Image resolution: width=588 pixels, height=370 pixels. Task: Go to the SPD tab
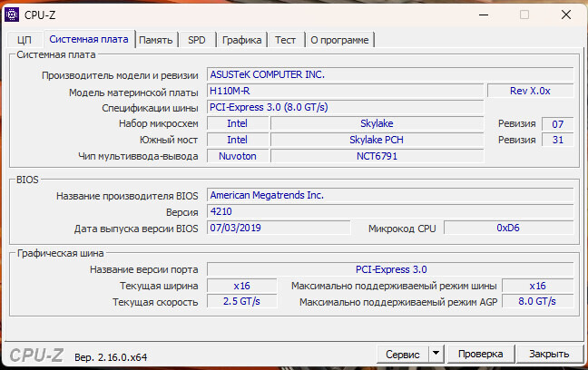point(196,40)
